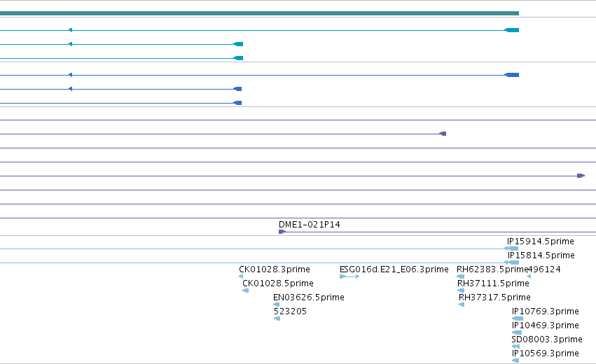Select the purple feature block under DME1-021P14
This screenshot has height=364, width=596.
click(282, 232)
